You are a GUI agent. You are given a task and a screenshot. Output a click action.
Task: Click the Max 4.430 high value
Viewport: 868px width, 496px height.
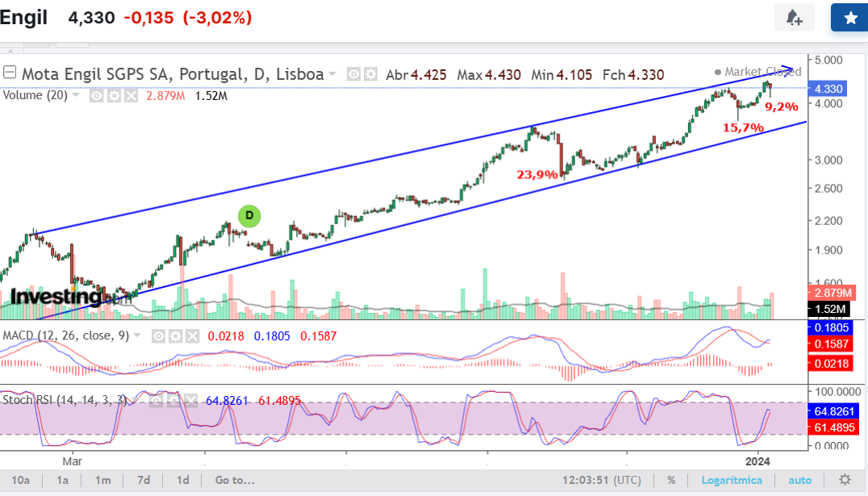489,74
